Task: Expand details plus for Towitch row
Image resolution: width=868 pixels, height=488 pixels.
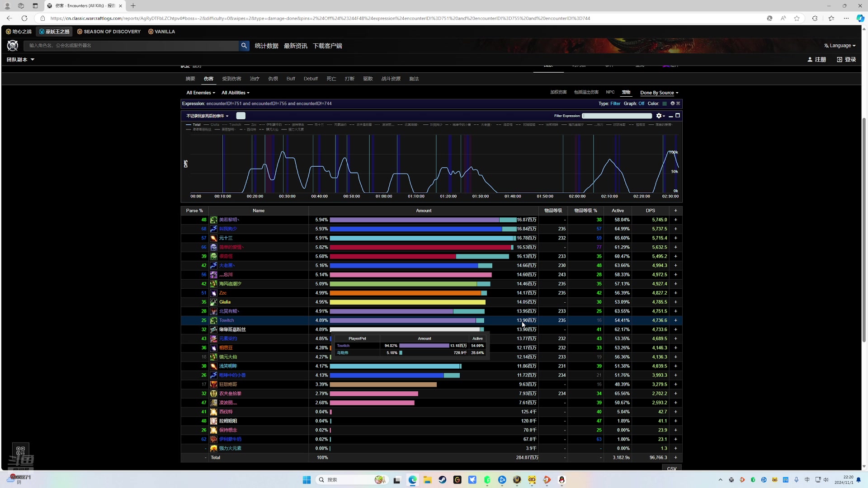Action: pos(676,320)
